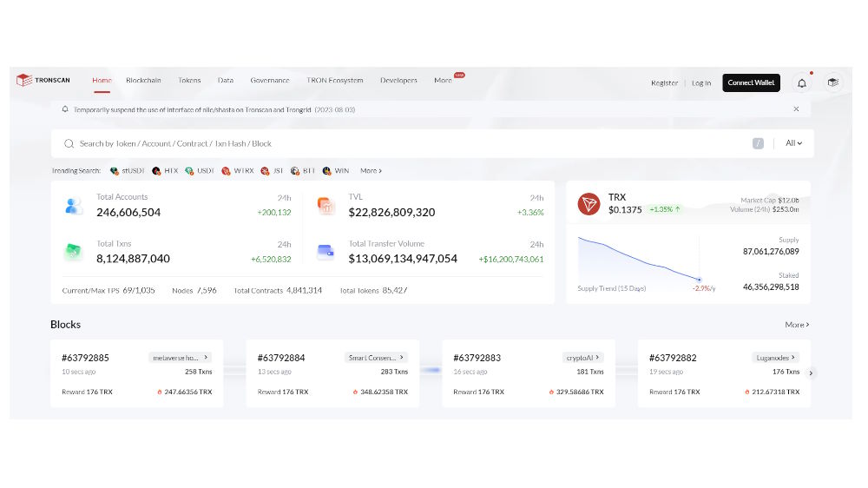Click flame icon on block #63792882
The height and width of the screenshot is (488, 868).
[746, 392]
